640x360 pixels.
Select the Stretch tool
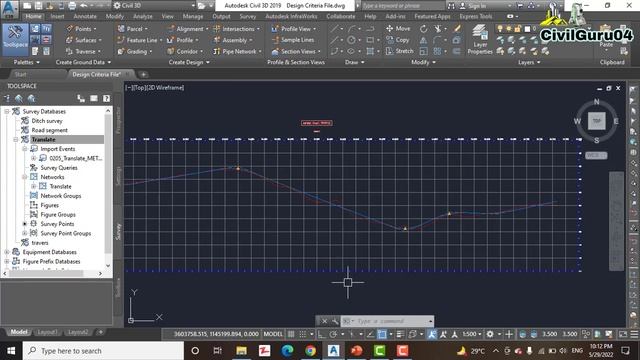[x=399, y=51]
